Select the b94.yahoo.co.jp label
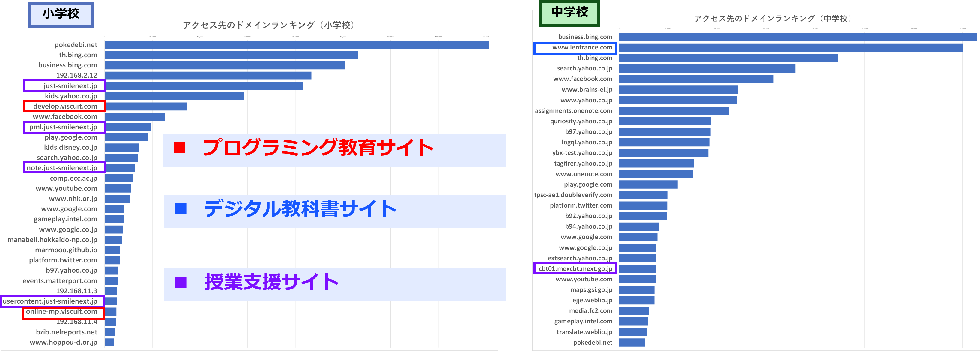 click(589, 226)
